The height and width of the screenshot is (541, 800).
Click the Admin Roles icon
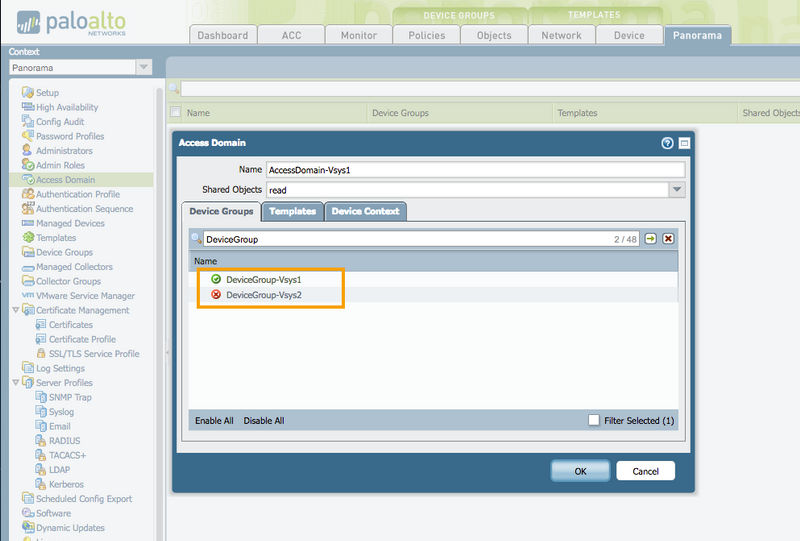[28, 165]
